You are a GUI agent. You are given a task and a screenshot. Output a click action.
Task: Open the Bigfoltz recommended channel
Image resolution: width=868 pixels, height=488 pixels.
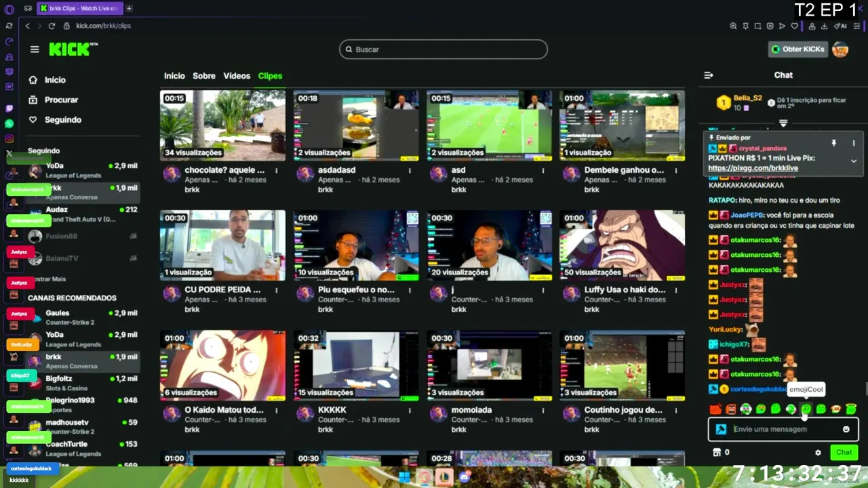pos(83,383)
